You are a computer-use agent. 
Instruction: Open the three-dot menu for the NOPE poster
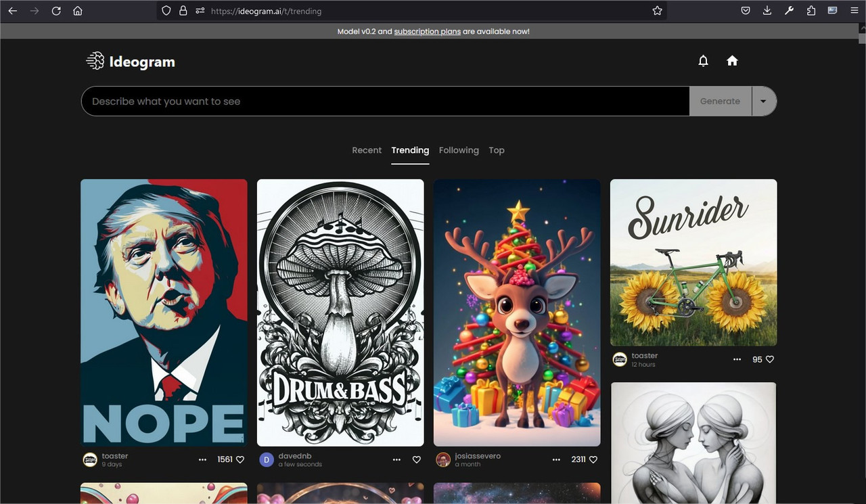click(x=202, y=459)
